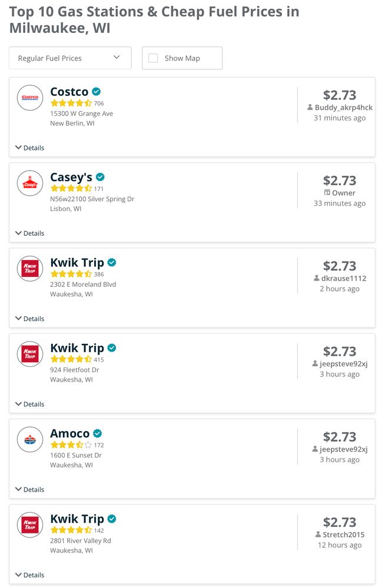Click user Stretch2015 profile name
Image resolution: width=382 pixels, height=588 pixels.
(x=343, y=534)
